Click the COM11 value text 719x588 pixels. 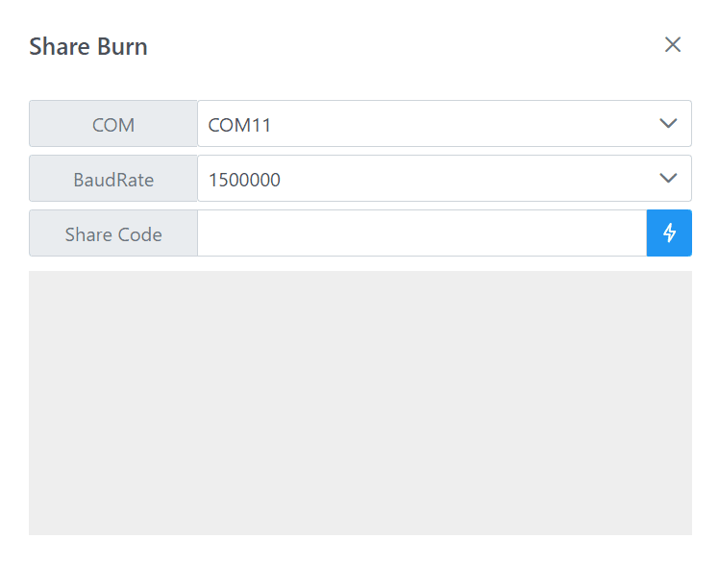[x=239, y=125]
